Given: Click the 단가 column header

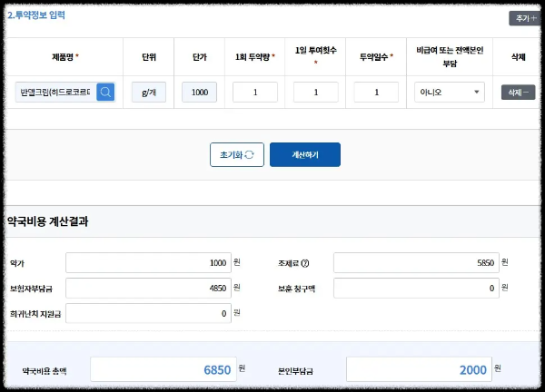Looking at the screenshot, I should (x=200, y=57).
